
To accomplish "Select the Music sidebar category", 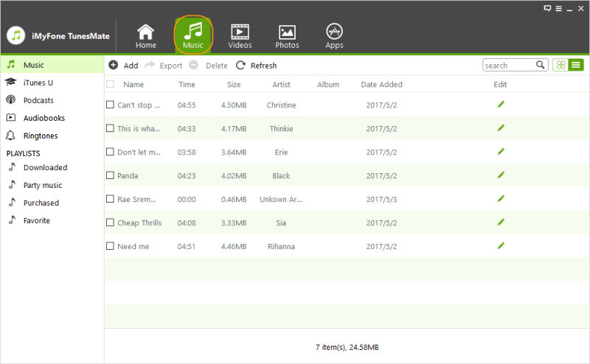I will point(52,65).
